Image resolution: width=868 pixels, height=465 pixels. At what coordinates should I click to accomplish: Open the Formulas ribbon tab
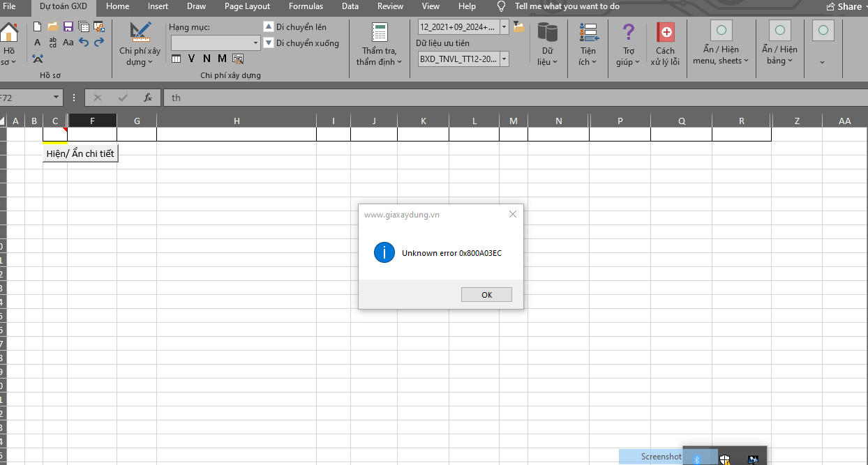(x=306, y=6)
